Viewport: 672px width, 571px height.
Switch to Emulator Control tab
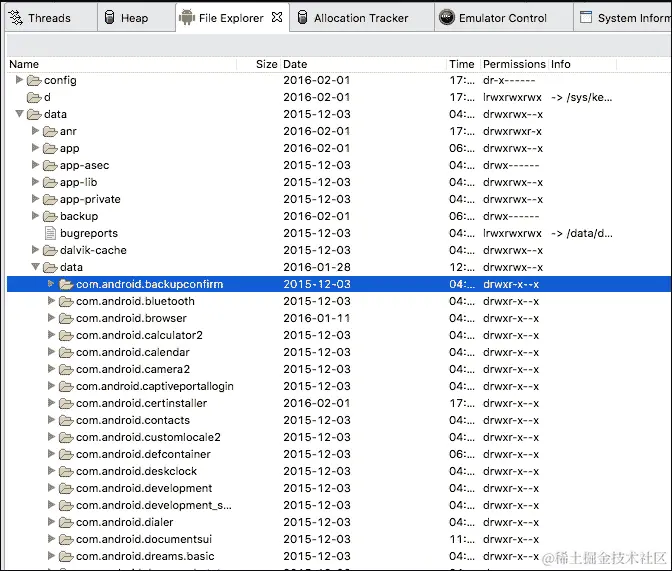504,18
